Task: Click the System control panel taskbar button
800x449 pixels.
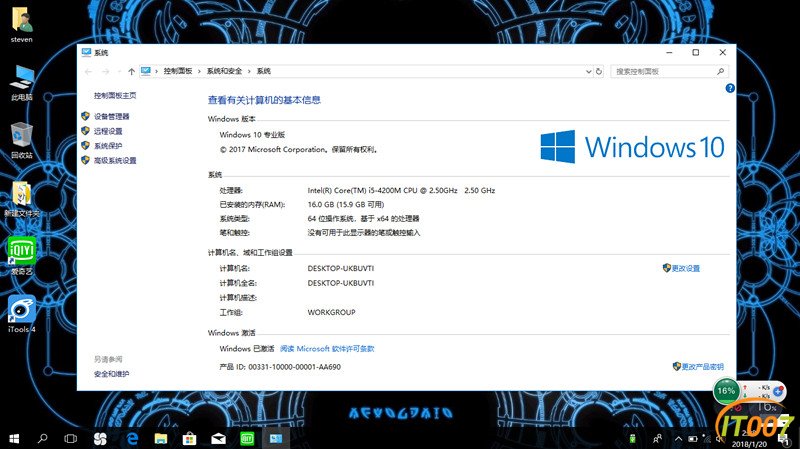Action: [276, 439]
